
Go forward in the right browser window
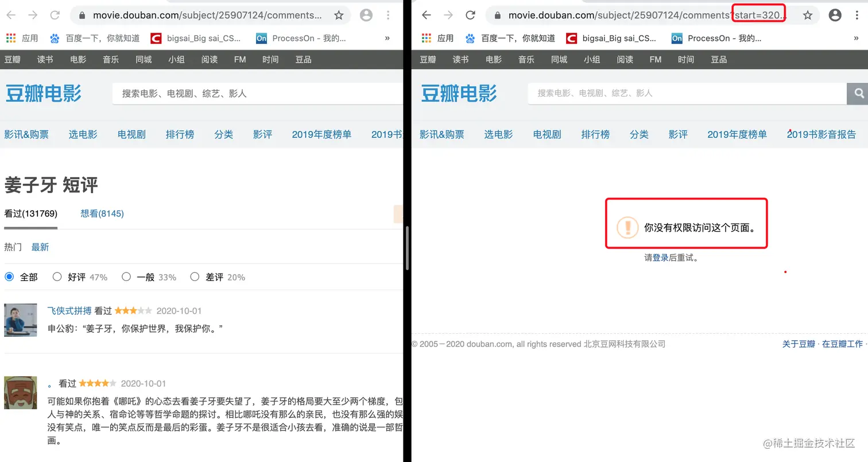point(448,16)
